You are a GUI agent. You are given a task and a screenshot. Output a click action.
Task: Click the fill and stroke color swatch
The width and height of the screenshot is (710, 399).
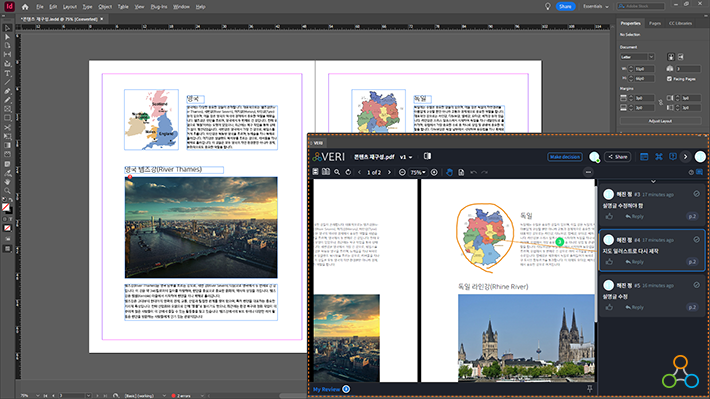click(x=6, y=207)
